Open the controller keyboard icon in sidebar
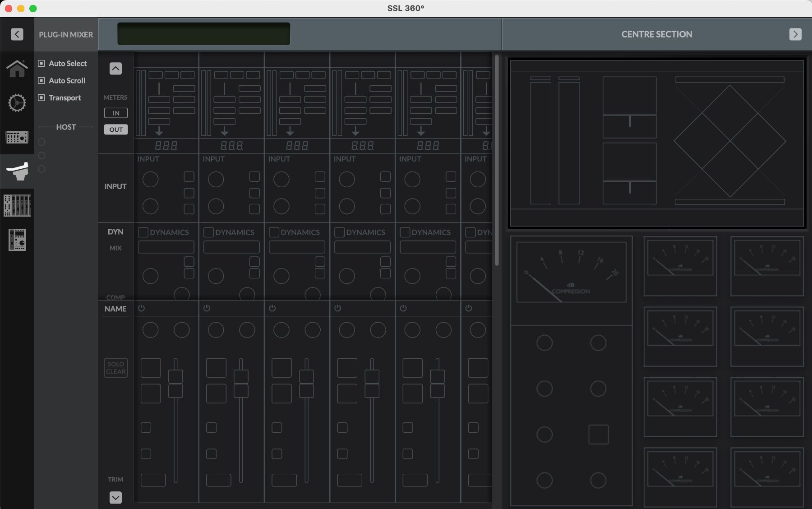812x509 pixels. [17, 137]
